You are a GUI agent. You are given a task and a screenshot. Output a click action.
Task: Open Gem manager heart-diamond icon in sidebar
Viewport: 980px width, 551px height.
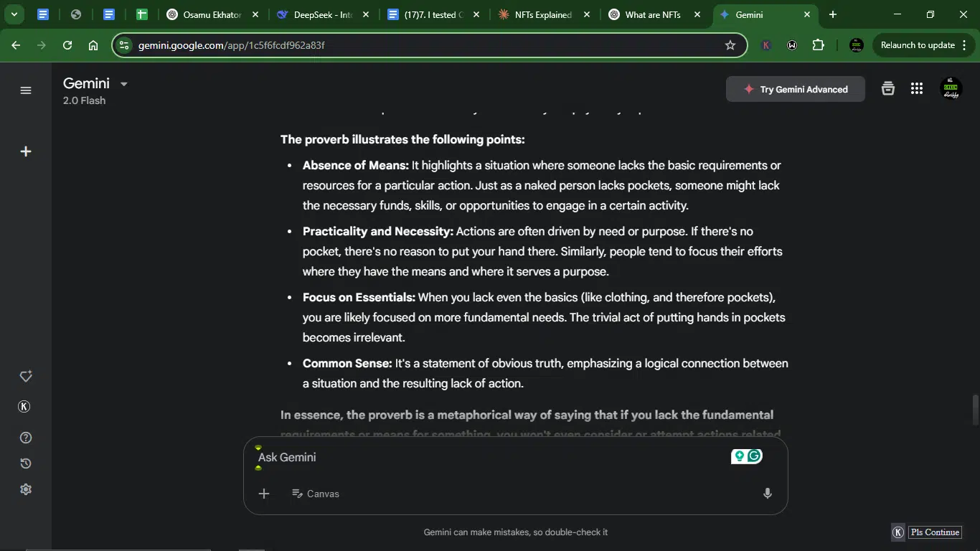point(26,377)
